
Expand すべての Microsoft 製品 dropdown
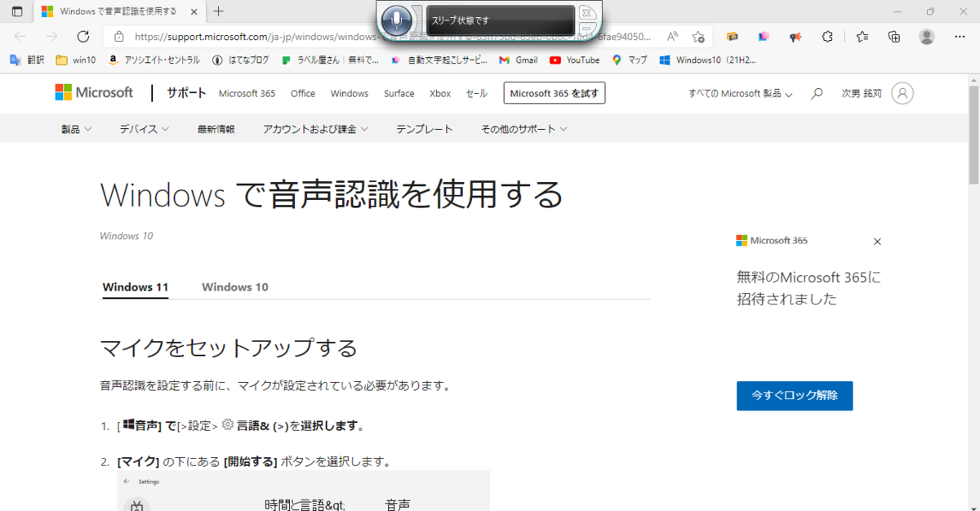click(741, 94)
